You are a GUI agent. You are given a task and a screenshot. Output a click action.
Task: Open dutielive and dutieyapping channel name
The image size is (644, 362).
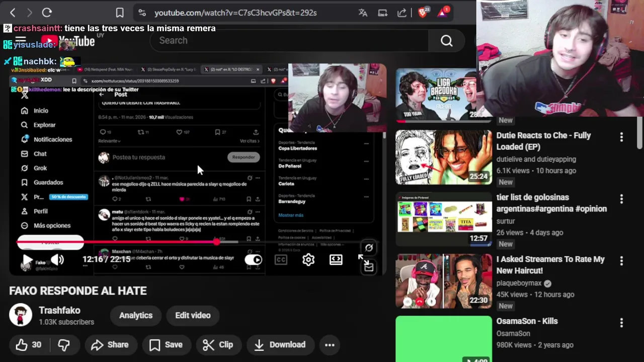pos(536,159)
